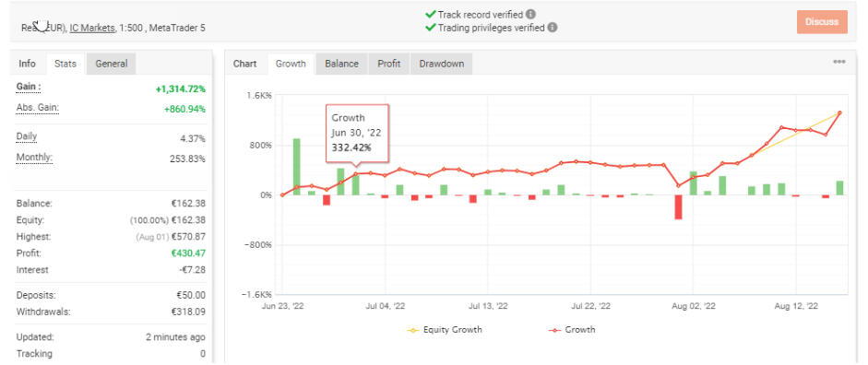Click info icon beside Track record verified

click(x=531, y=15)
